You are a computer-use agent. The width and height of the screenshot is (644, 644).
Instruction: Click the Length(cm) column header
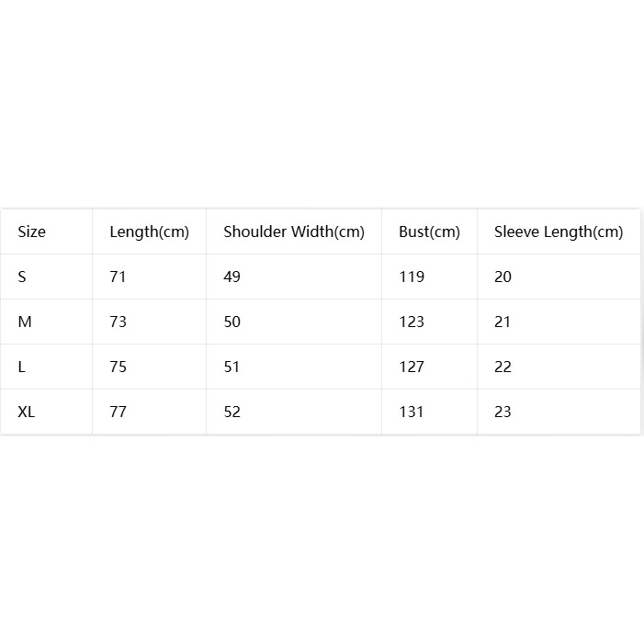(149, 232)
